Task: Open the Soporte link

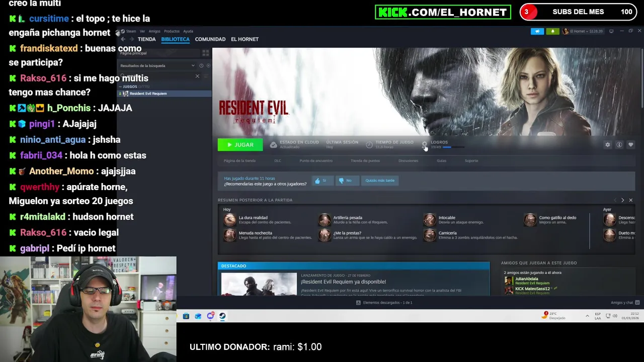Action: point(471,161)
